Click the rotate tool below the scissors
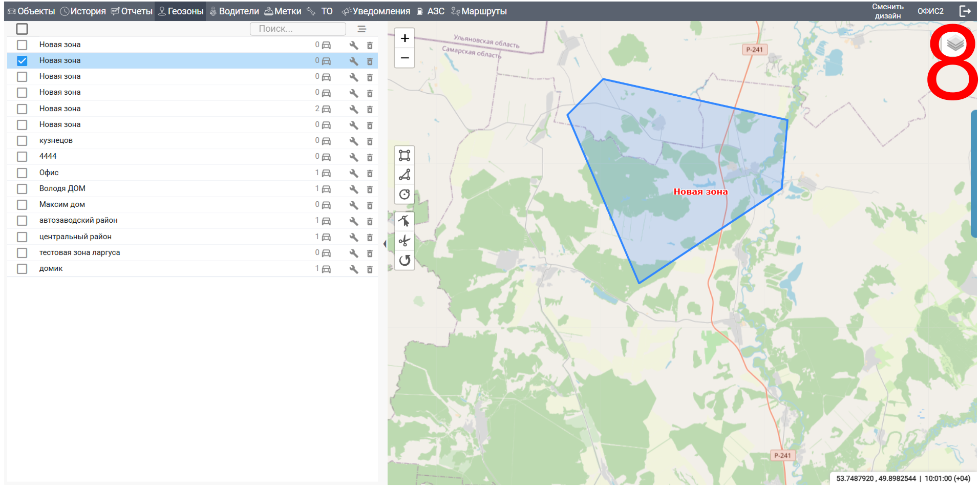This screenshot has width=980, height=488. pos(404,260)
